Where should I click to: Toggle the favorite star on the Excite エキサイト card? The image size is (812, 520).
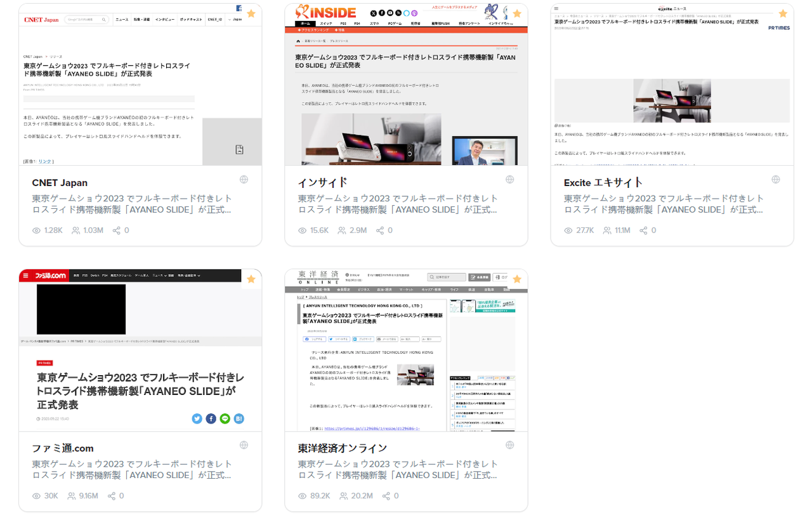click(x=783, y=13)
